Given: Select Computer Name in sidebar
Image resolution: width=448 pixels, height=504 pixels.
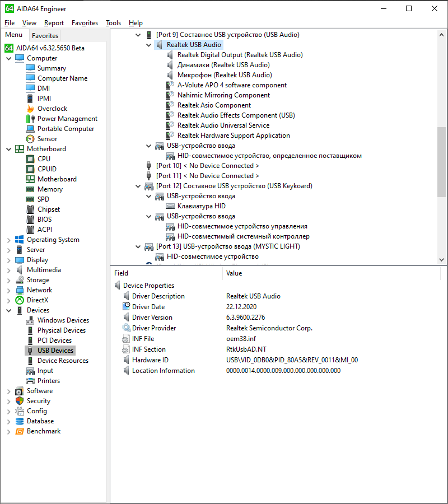Looking at the screenshot, I should tap(62, 78).
